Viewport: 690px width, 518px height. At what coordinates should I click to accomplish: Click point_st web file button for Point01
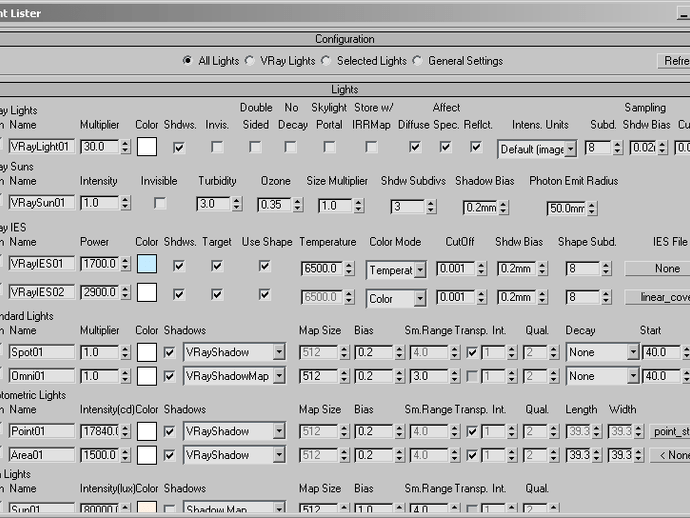click(x=670, y=431)
